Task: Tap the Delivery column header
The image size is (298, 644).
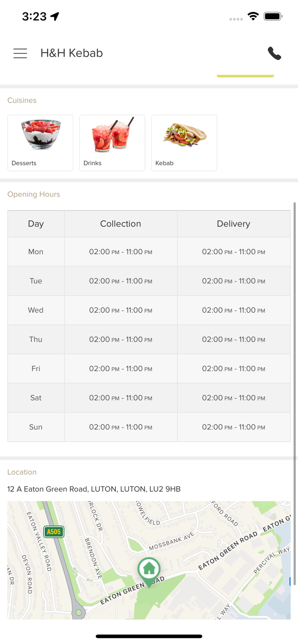Action: [233, 224]
